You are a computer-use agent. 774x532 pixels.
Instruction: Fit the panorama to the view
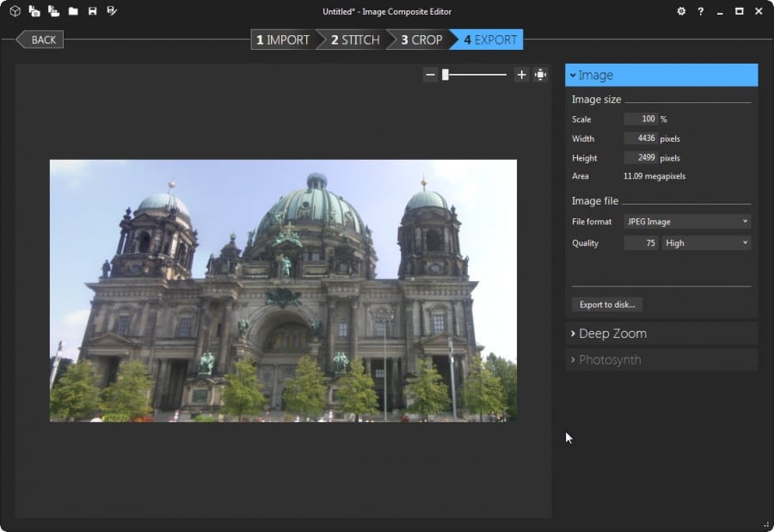[541, 75]
